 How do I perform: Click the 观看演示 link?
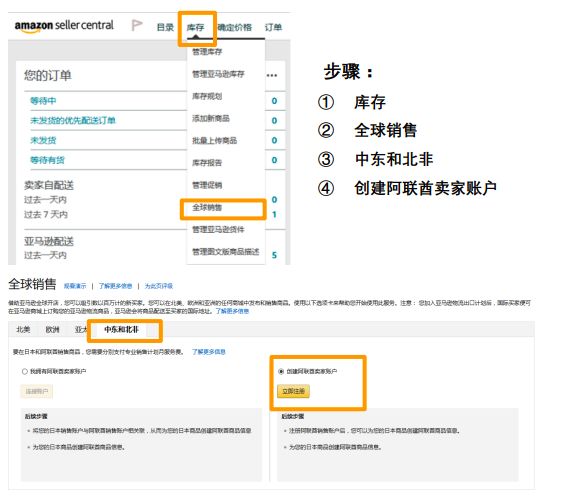coord(75,286)
